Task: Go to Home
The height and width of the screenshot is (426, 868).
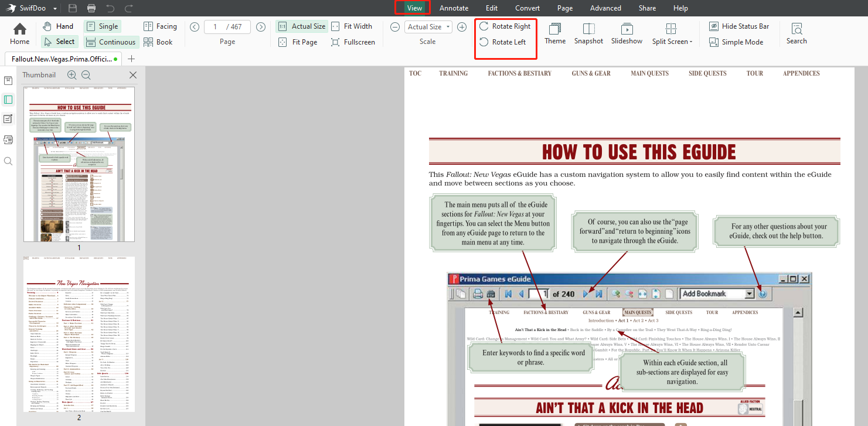Action: [20, 34]
